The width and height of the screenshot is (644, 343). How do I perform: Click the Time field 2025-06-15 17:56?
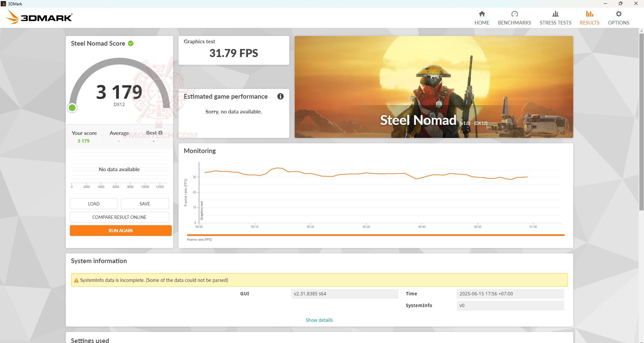click(x=510, y=294)
